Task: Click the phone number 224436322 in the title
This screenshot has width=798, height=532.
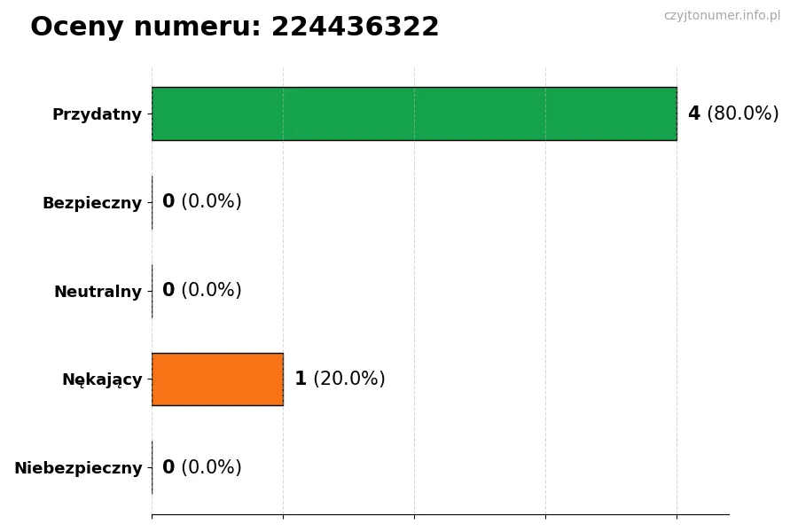Action: [355, 27]
